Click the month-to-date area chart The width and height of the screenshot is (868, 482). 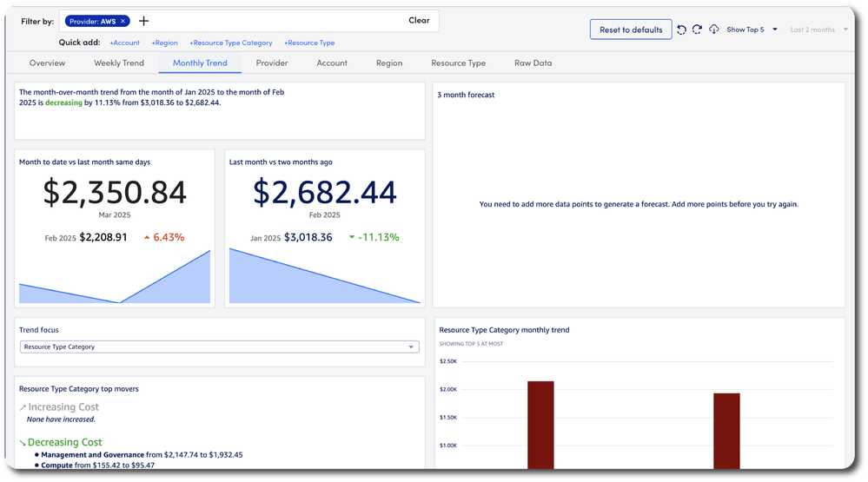click(x=115, y=277)
